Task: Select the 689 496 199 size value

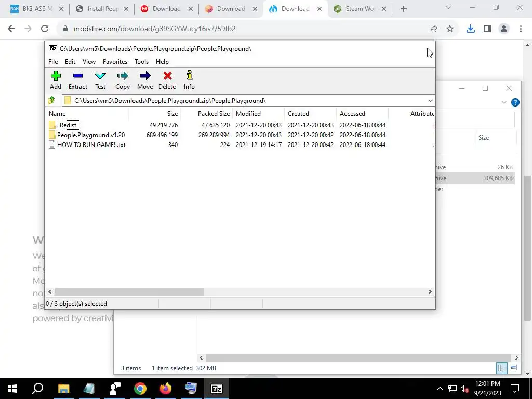Action: point(162,135)
